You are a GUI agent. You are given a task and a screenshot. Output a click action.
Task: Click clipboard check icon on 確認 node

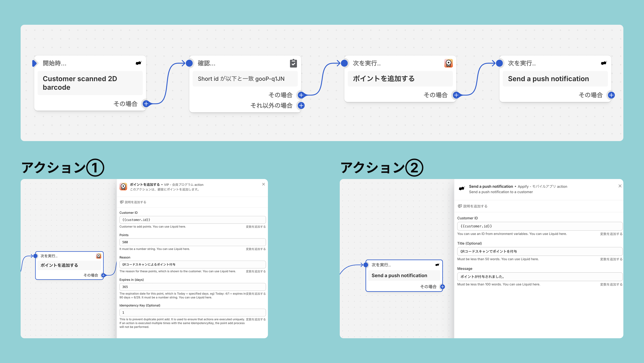point(293,63)
